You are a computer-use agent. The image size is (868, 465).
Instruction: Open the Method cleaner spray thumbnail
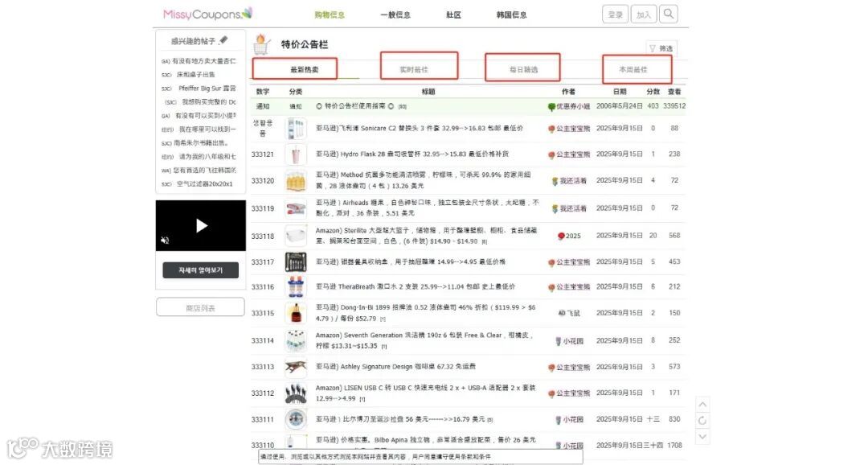[296, 181]
